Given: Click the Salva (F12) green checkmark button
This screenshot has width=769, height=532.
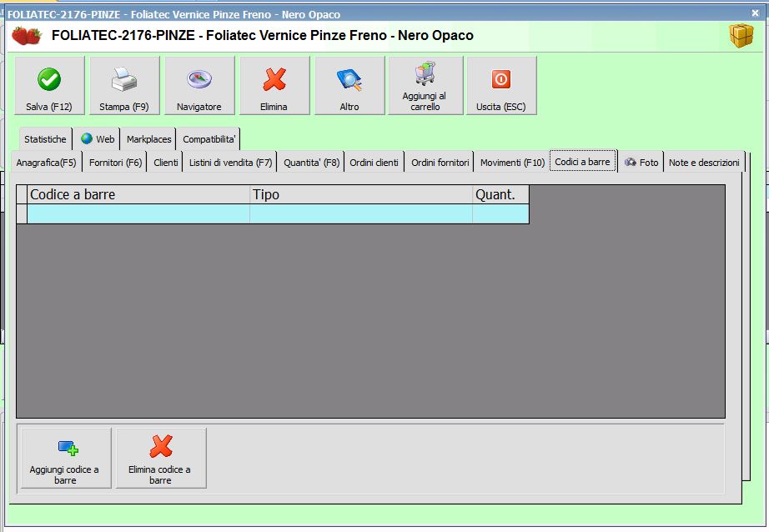Looking at the screenshot, I should pos(49,85).
